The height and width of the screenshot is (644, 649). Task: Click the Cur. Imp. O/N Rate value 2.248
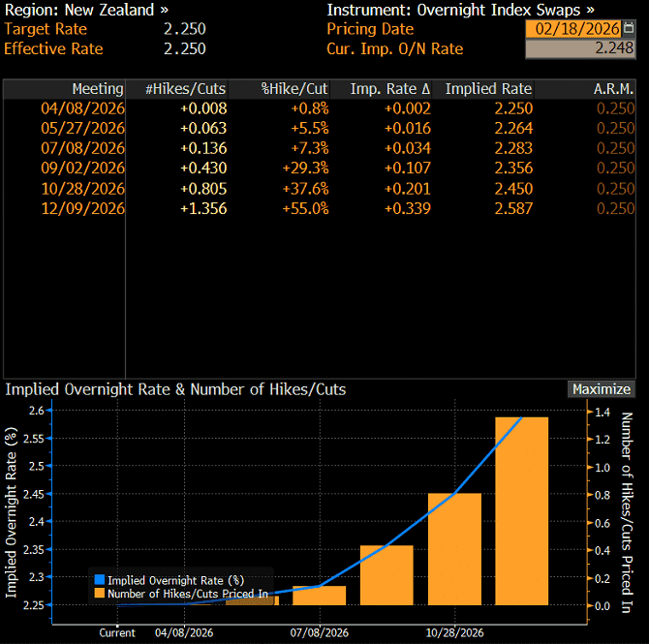pyautogui.click(x=580, y=48)
